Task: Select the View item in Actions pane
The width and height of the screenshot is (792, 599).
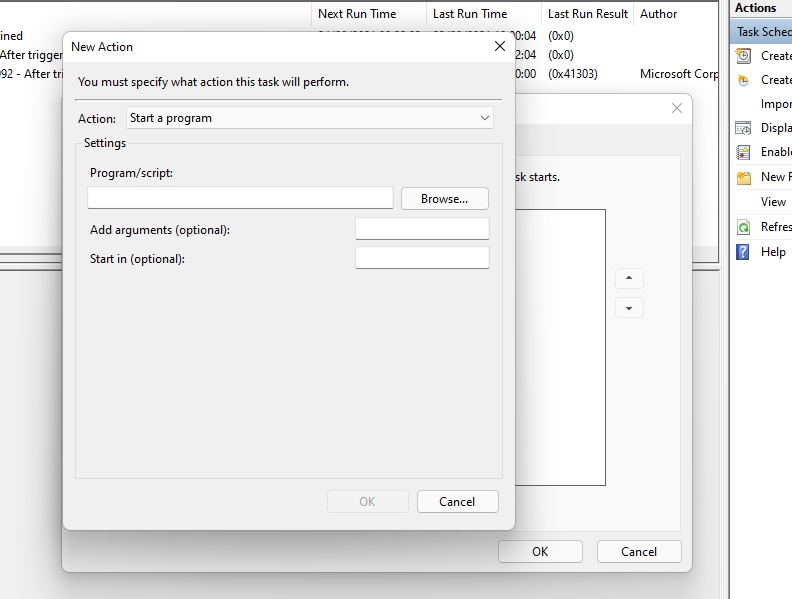Action: click(x=773, y=202)
